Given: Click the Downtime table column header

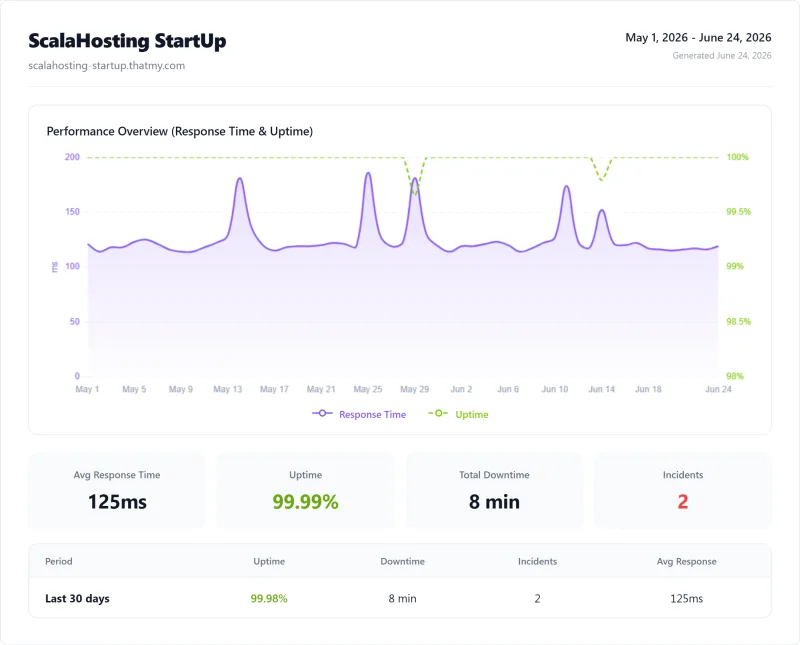Looking at the screenshot, I should 403,561.
